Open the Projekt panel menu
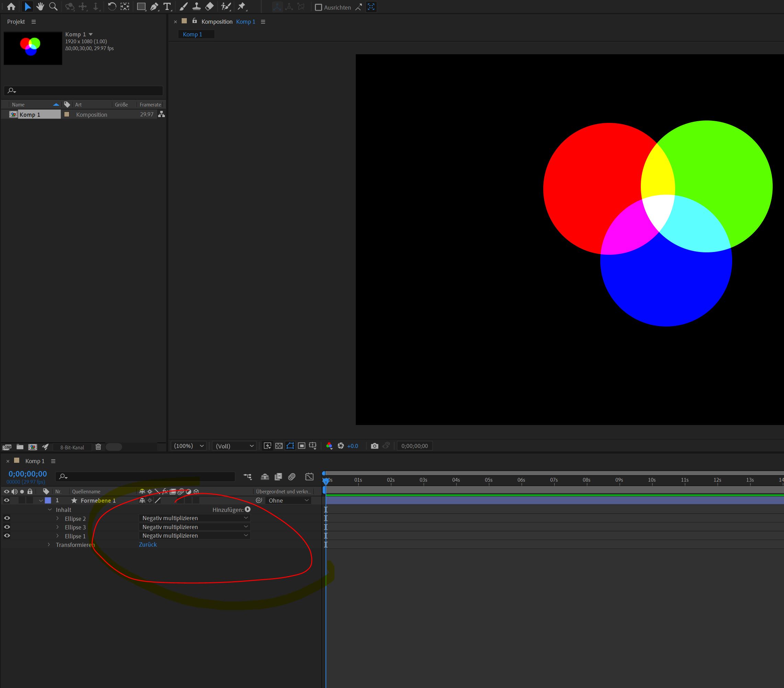The image size is (784, 688). [34, 22]
